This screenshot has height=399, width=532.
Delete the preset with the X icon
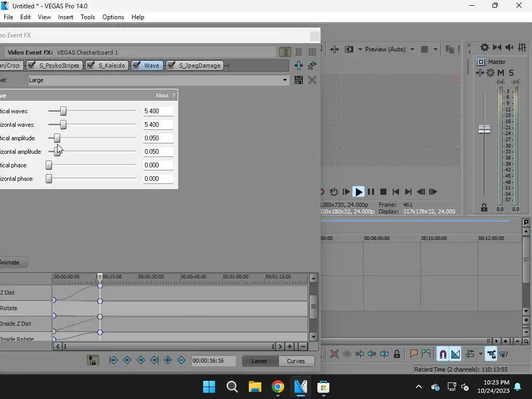click(x=312, y=80)
